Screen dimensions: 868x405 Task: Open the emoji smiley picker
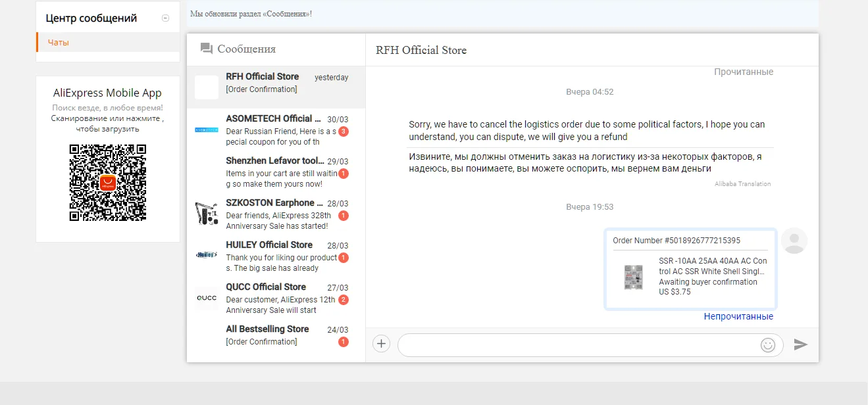point(768,345)
